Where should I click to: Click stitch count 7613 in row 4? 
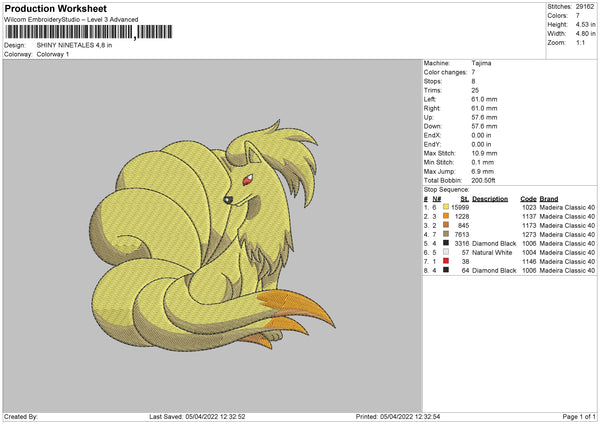(x=462, y=235)
